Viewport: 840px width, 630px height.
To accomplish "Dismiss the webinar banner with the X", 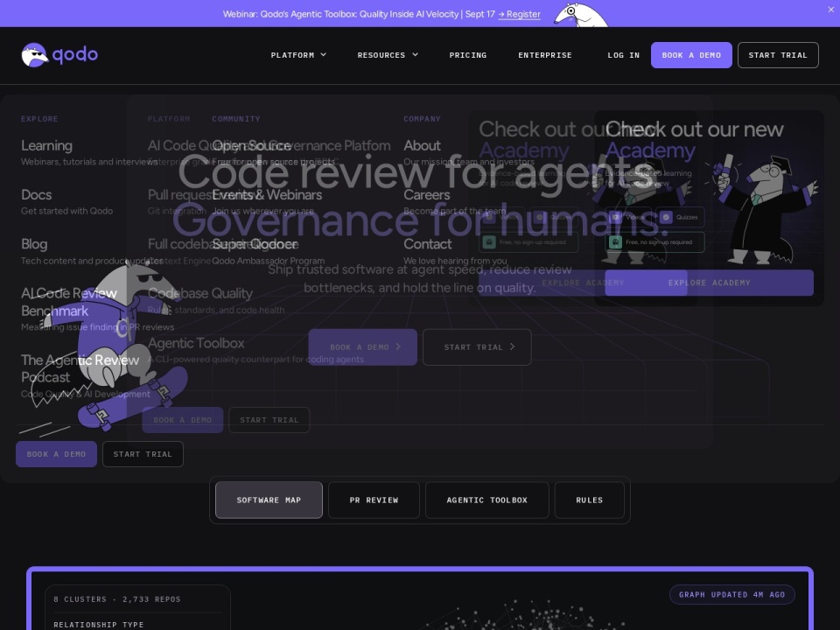I will 831,9.
